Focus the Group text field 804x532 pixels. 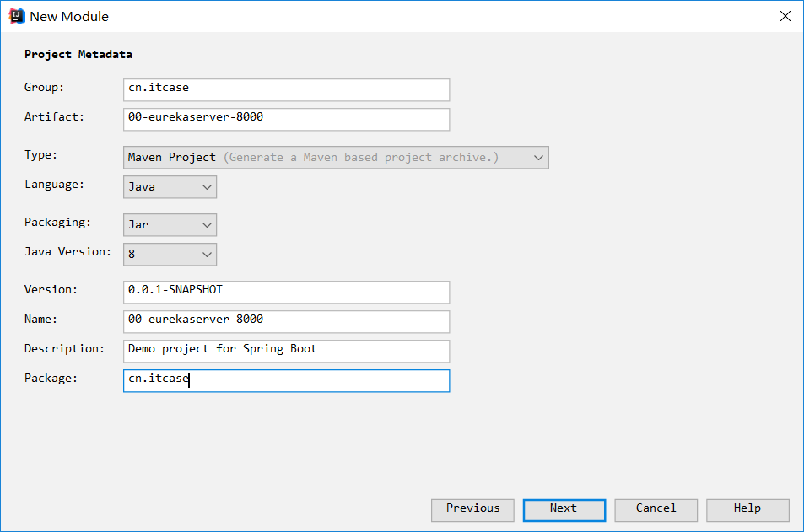[x=286, y=89]
